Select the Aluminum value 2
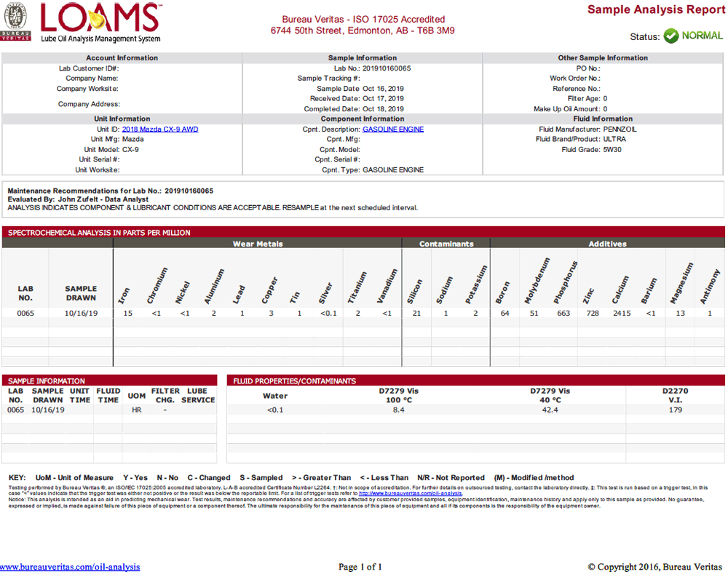This screenshot has height=574, width=728. tap(213, 314)
